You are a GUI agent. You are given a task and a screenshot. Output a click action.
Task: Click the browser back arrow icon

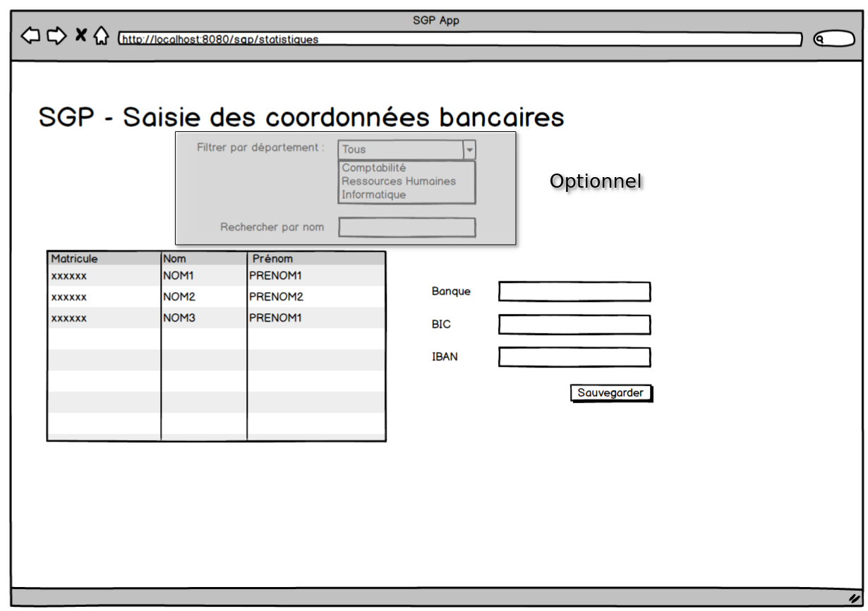pos(30,35)
